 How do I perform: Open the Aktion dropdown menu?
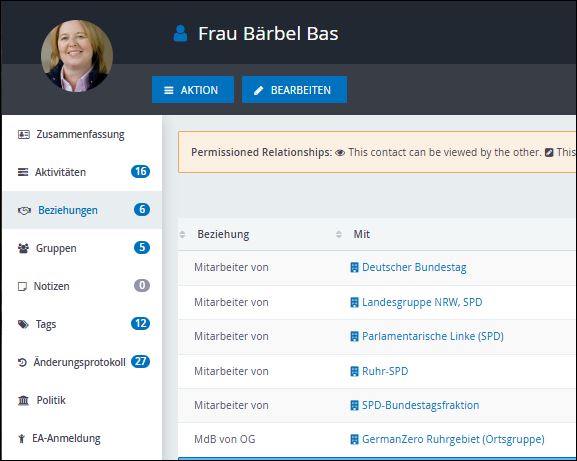click(x=193, y=90)
